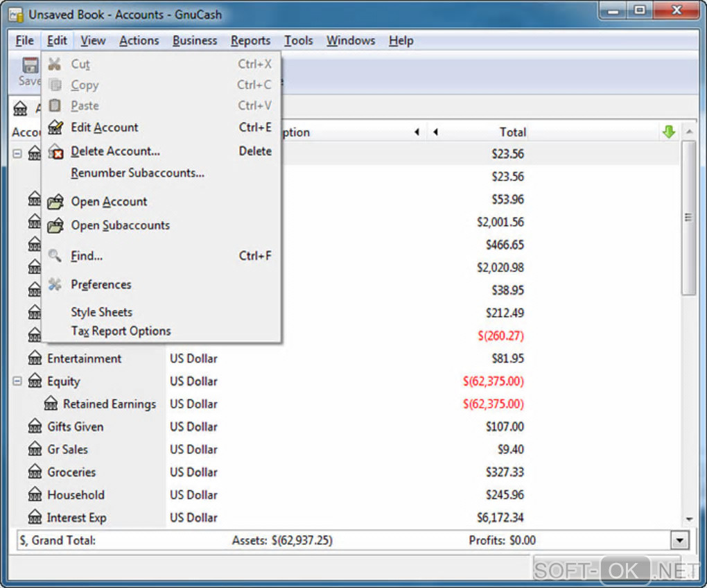The width and height of the screenshot is (707, 588).
Task: Open the Help menu
Action: click(x=401, y=41)
